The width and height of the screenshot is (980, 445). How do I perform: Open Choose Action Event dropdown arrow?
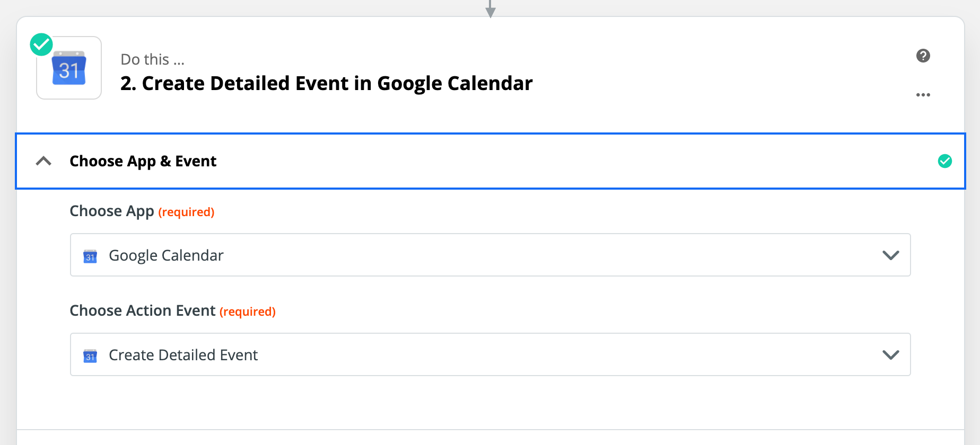tap(890, 355)
